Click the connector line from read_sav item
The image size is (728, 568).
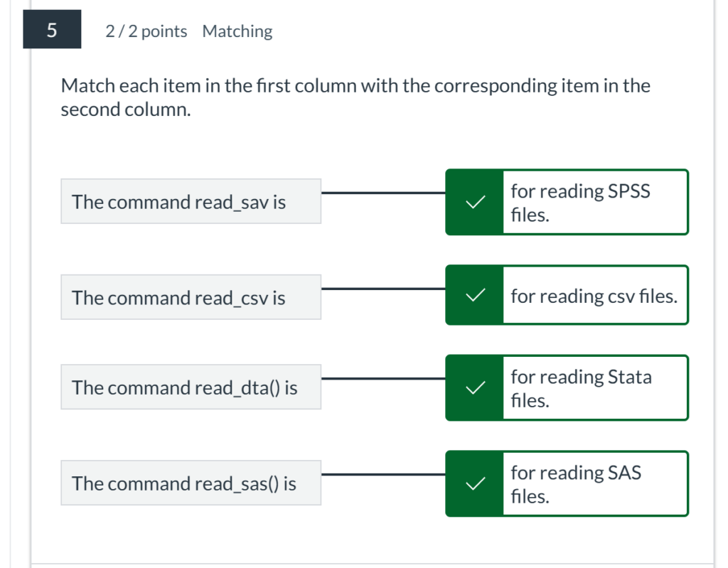coord(384,192)
